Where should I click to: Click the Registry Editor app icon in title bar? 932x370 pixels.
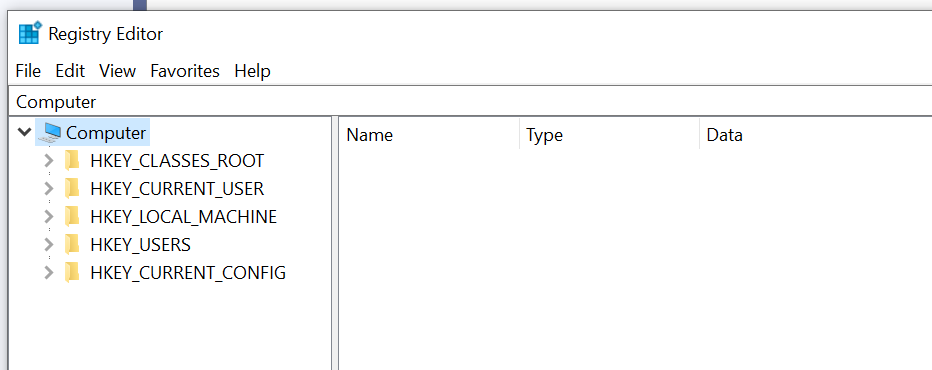pos(30,33)
